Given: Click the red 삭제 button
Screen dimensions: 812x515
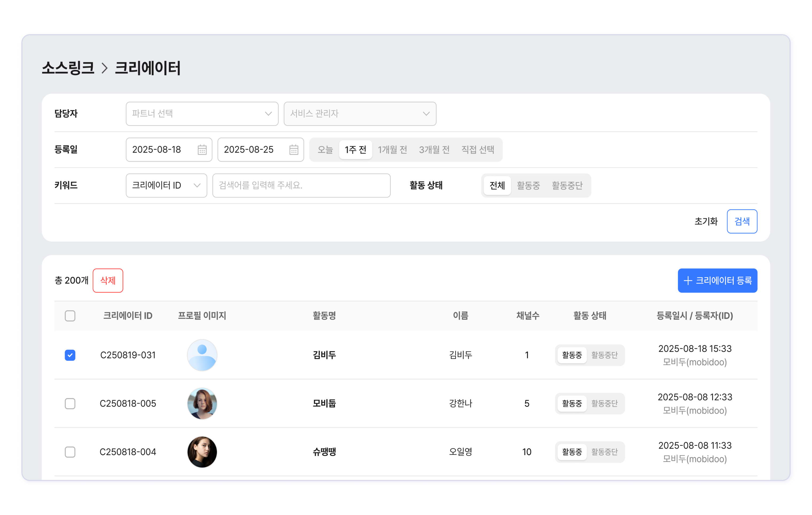Looking at the screenshot, I should (x=108, y=280).
